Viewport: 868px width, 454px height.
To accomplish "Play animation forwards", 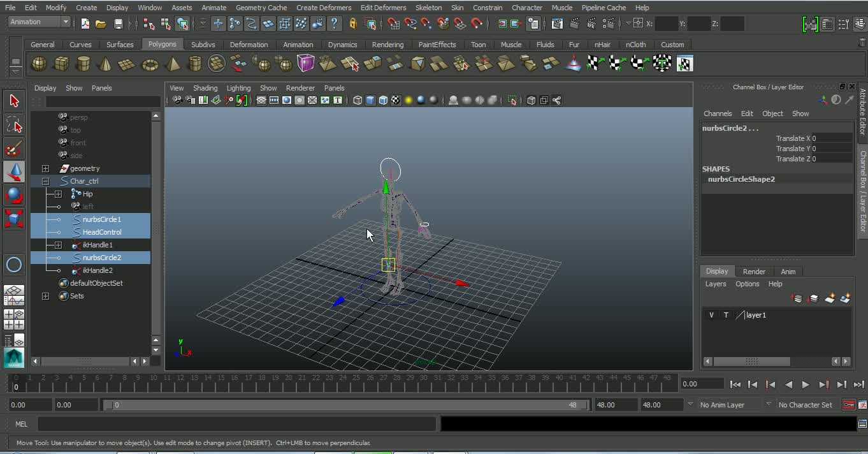I will (806, 384).
